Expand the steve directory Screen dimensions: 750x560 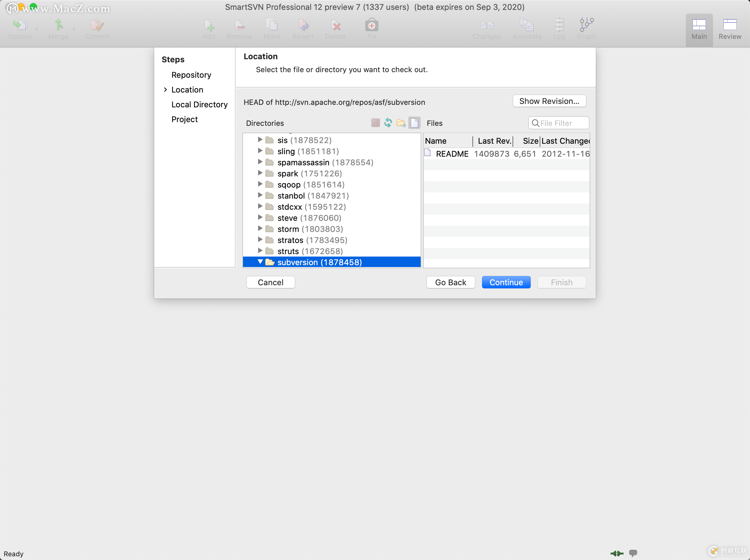(260, 217)
